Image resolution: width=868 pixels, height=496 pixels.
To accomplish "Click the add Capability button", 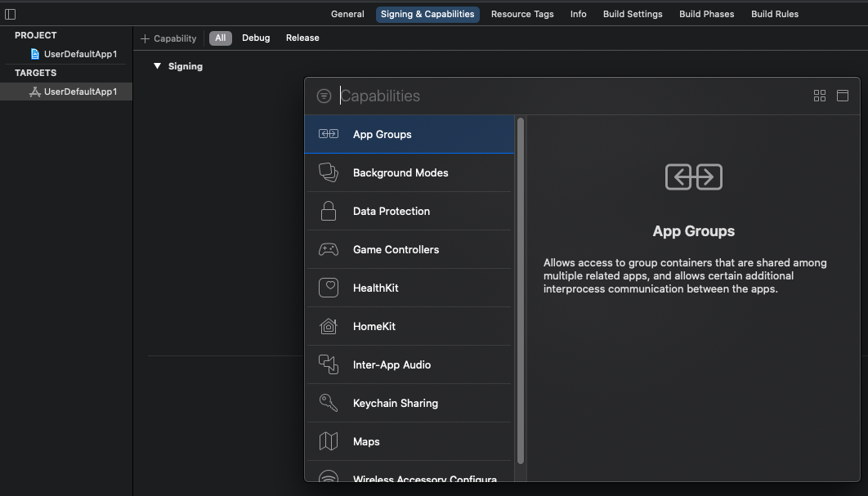I will tap(168, 38).
